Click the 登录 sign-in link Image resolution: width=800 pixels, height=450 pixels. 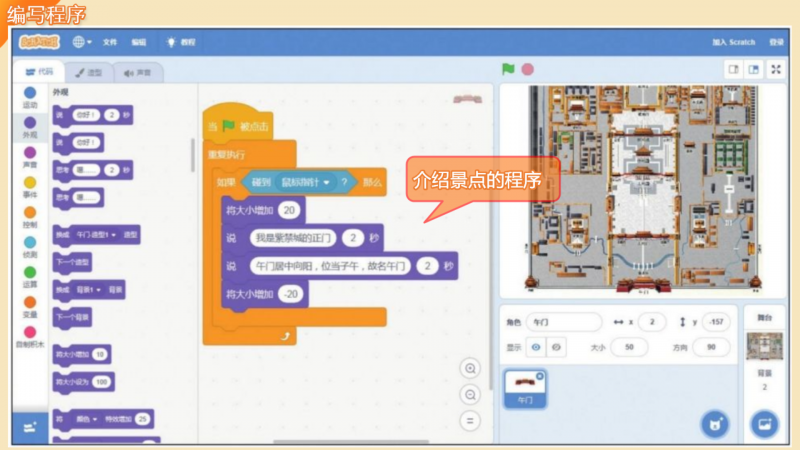(776, 42)
